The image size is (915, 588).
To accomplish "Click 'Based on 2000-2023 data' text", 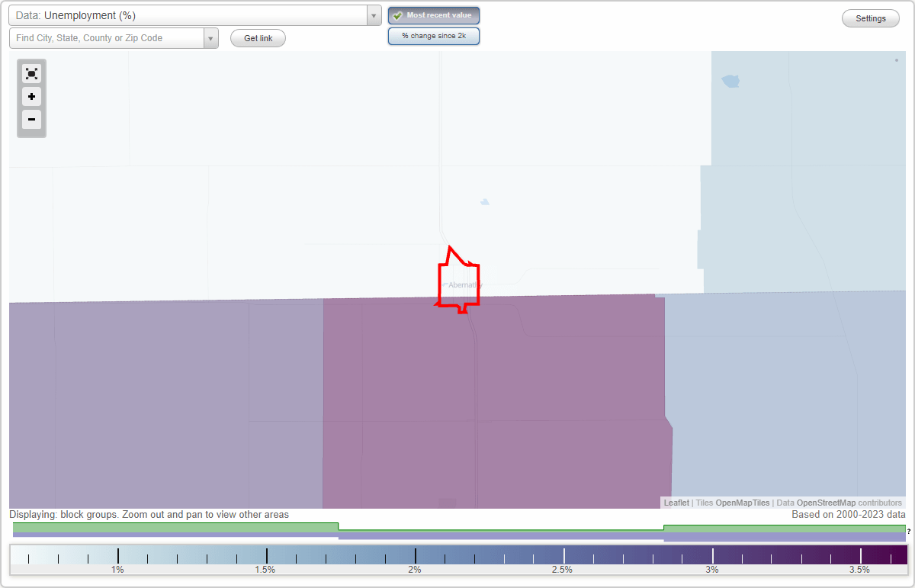I will tap(849, 515).
